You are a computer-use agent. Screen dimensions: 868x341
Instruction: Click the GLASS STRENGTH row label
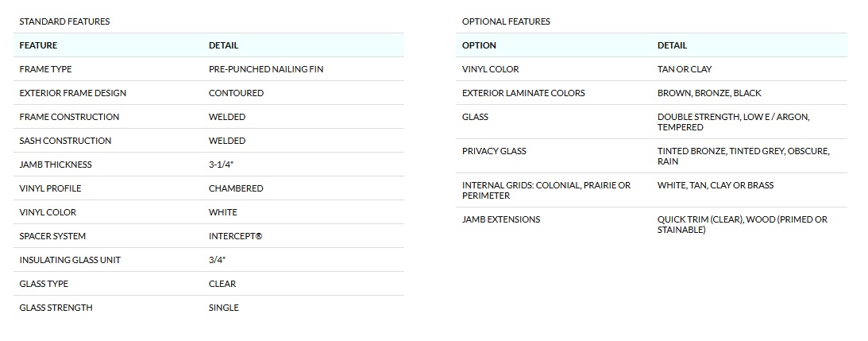point(56,308)
